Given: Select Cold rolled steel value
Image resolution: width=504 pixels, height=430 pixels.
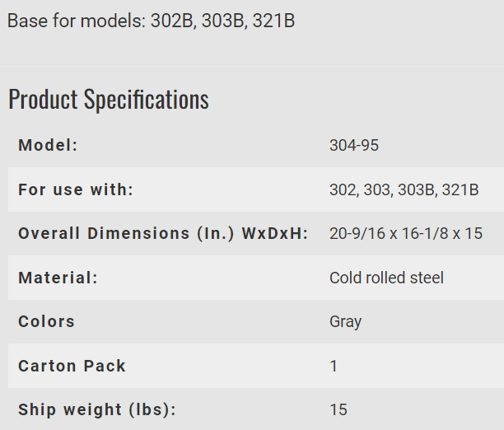Looking at the screenshot, I should (387, 278).
